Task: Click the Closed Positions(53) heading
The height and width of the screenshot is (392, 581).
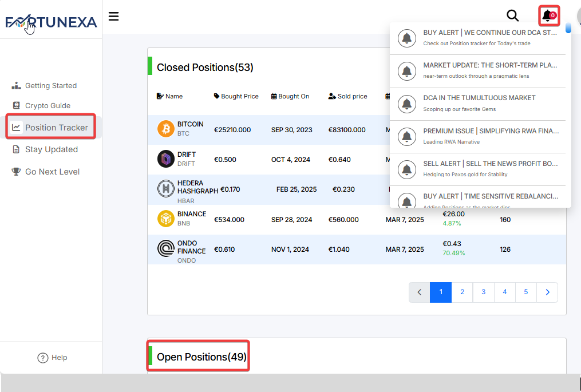Action: click(x=205, y=68)
